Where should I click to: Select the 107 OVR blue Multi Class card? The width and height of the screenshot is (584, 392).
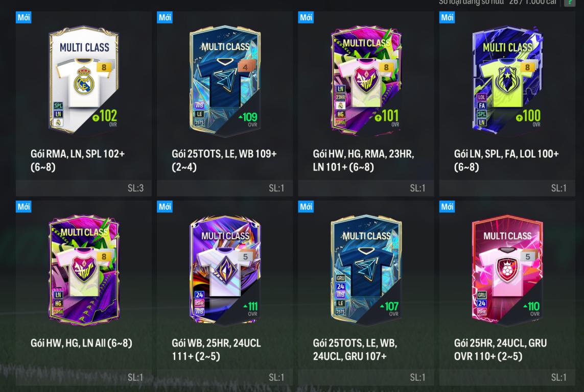click(x=366, y=269)
